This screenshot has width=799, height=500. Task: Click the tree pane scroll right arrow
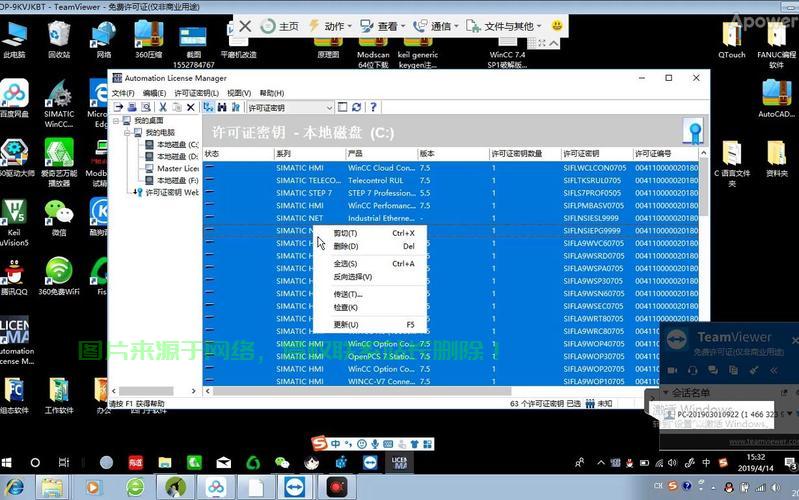click(194, 391)
